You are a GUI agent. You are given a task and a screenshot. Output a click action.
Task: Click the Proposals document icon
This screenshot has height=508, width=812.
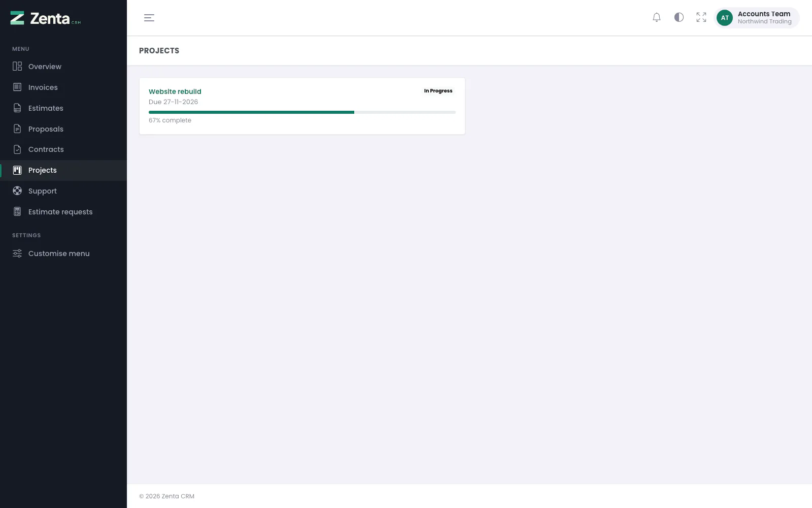[x=17, y=129]
